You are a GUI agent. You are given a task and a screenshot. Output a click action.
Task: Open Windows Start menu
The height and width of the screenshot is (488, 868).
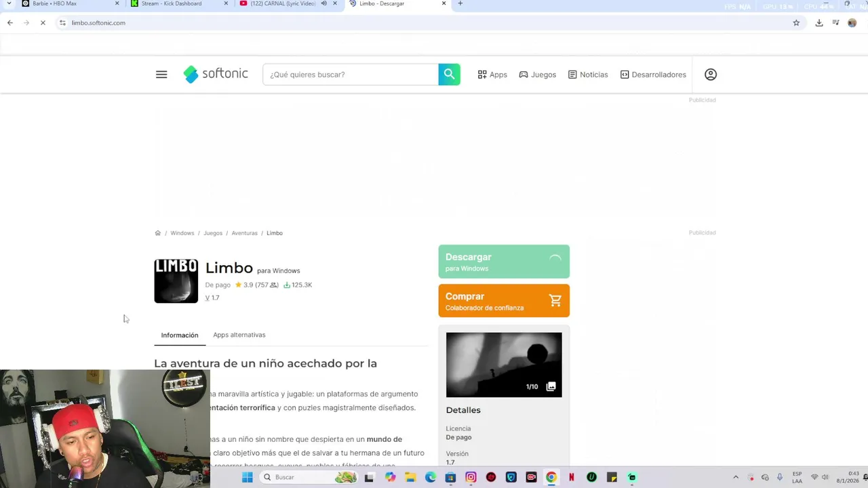(248, 477)
